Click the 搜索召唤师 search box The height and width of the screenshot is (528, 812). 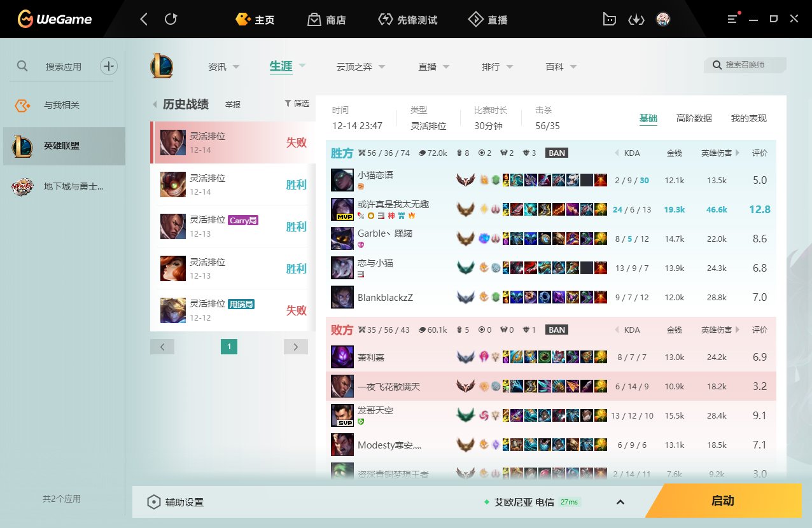(x=745, y=65)
